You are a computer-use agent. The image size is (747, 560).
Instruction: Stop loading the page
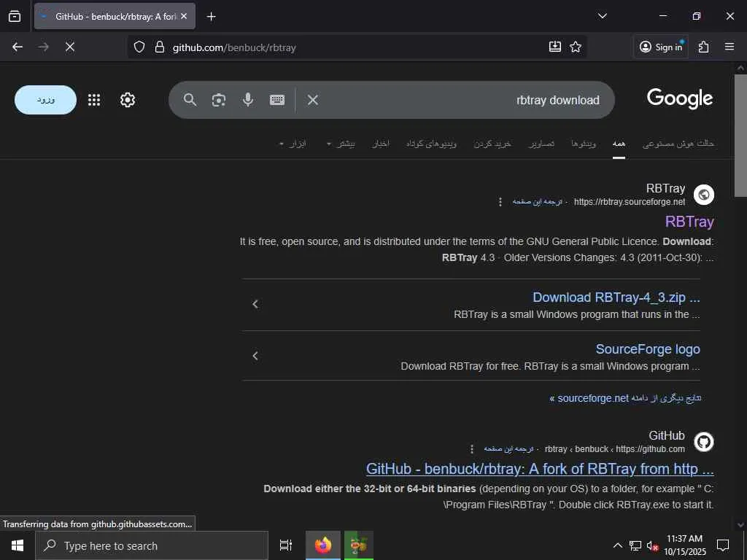click(x=70, y=47)
